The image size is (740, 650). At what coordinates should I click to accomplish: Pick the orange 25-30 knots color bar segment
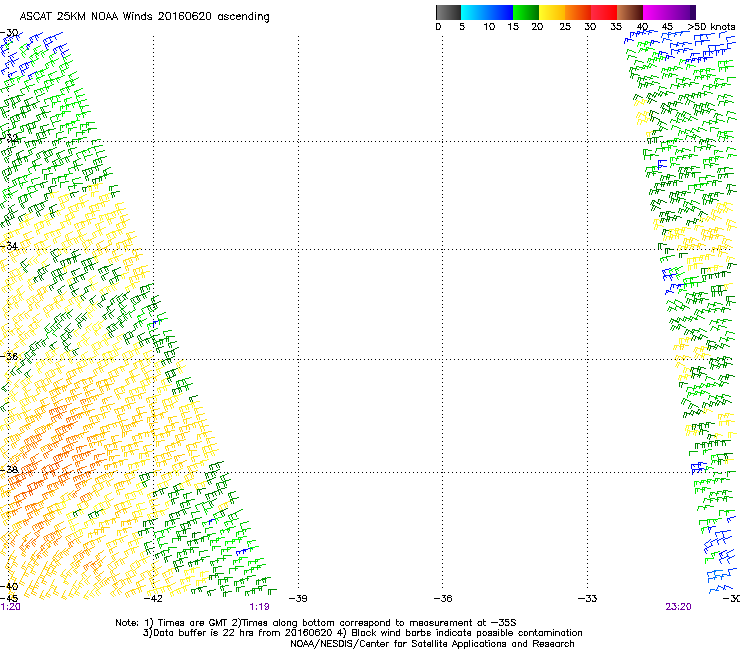pyautogui.click(x=578, y=12)
